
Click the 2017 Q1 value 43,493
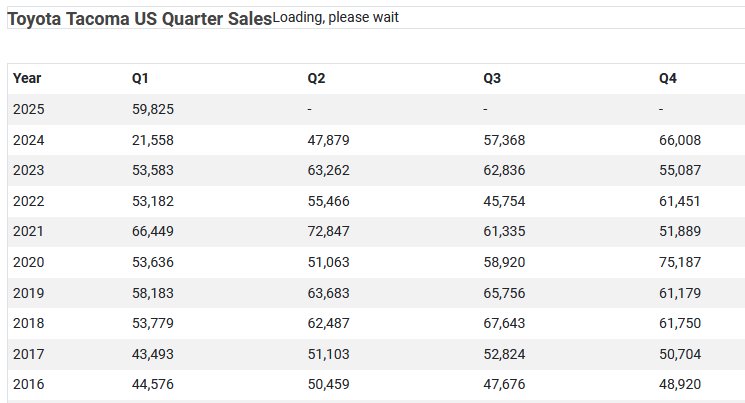click(x=153, y=354)
